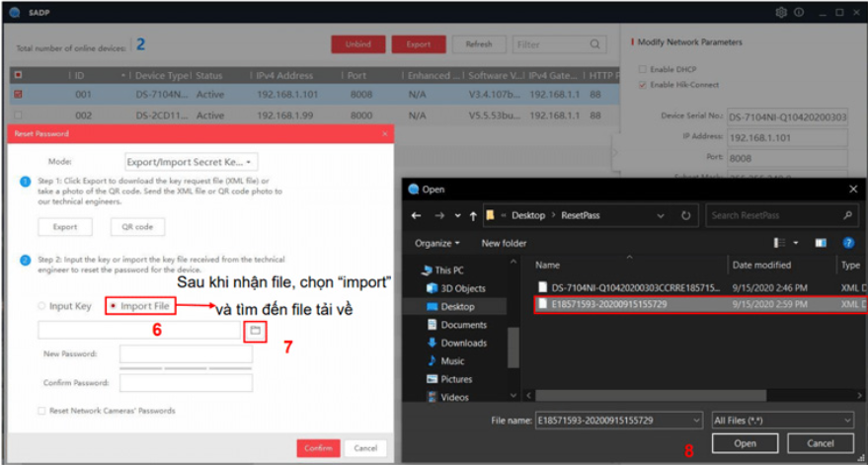This screenshot has height=465, width=868.
Task: Click New folder in the dialog toolbar
Action: point(504,243)
